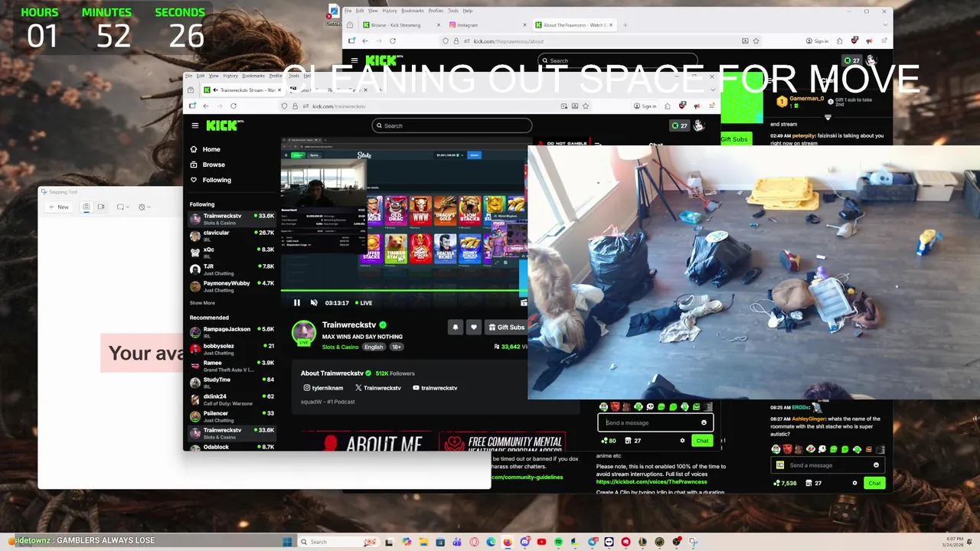Open Edit menu in front Firefox window
This screenshot has height=551, width=980.
201,76
